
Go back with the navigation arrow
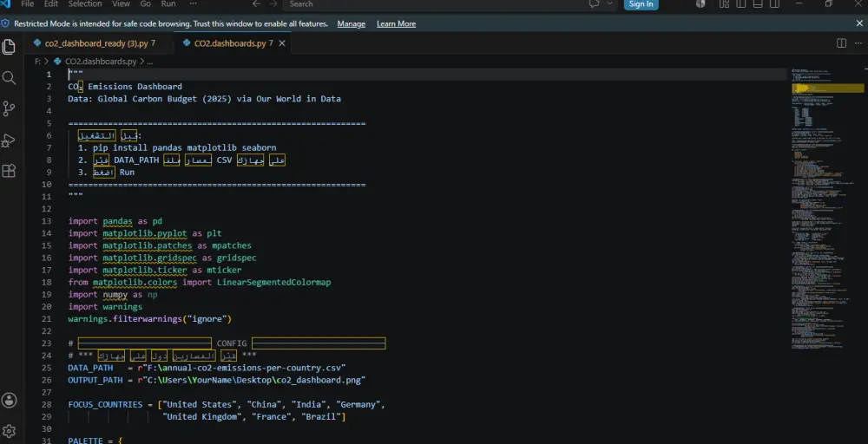coord(256,3)
